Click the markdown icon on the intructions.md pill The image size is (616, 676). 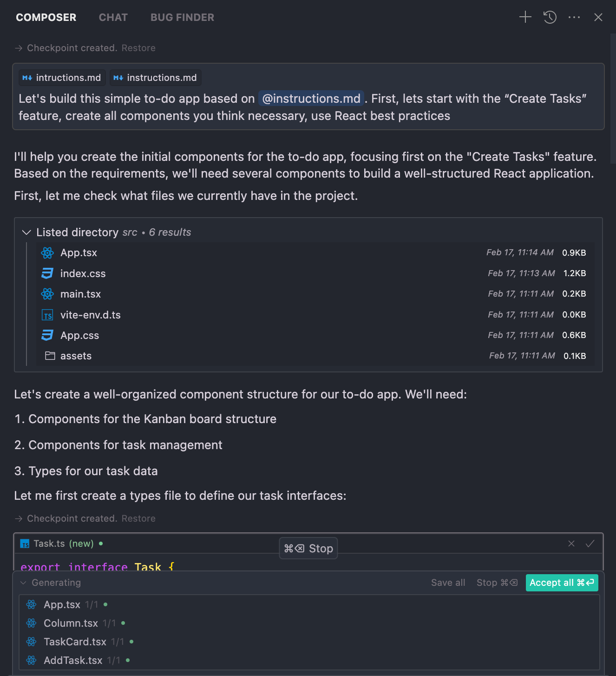point(27,77)
